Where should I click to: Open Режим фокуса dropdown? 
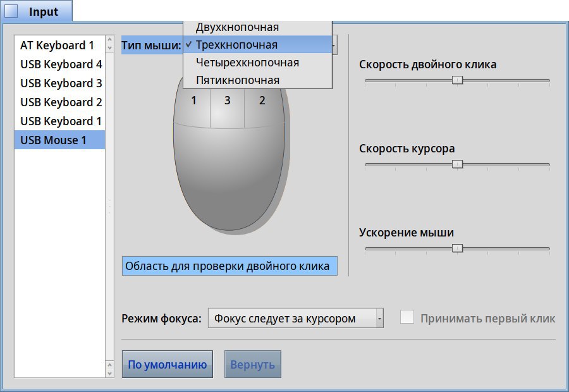pyautogui.click(x=295, y=318)
